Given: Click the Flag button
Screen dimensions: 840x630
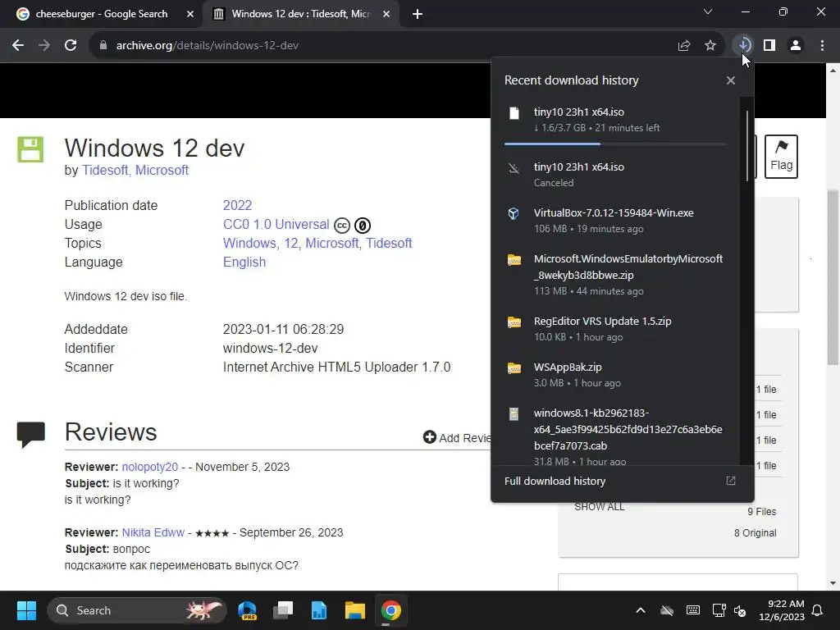Looking at the screenshot, I should point(781,157).
